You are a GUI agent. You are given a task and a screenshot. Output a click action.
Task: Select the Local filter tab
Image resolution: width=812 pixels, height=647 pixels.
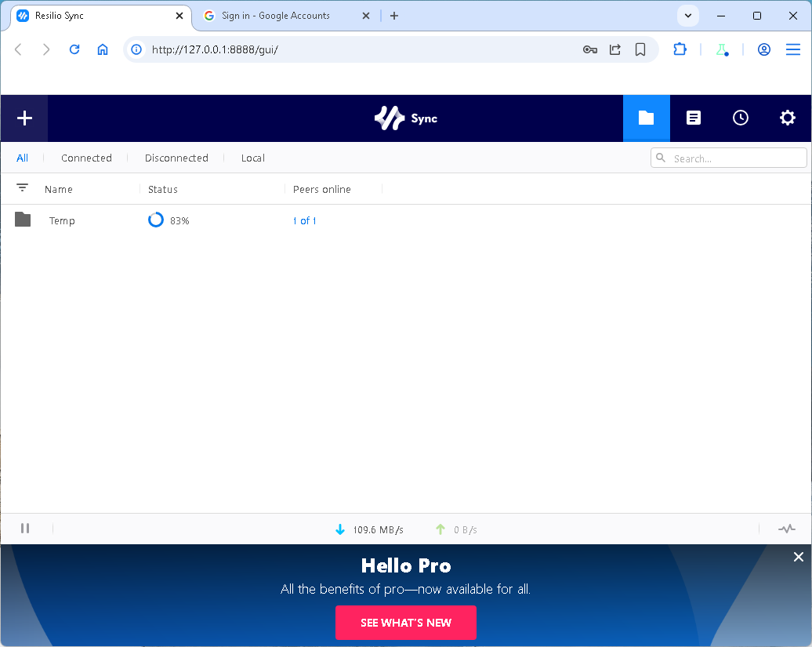click(252, 158)
